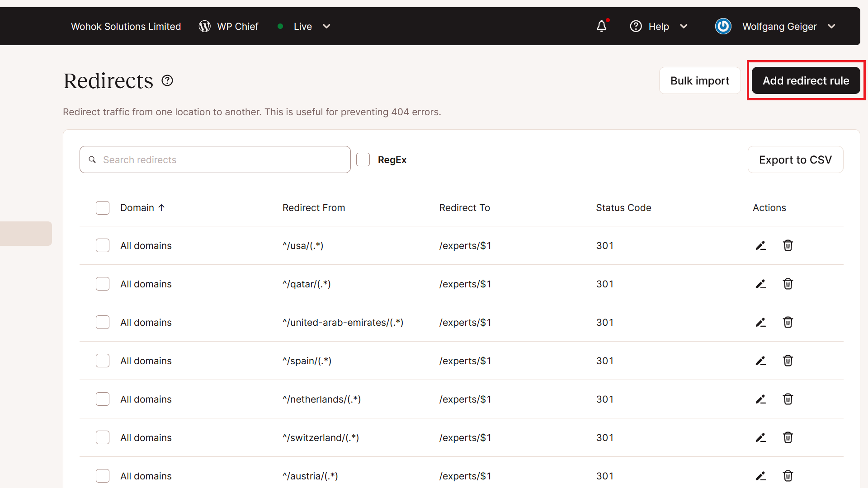Click the delete trash icon for /switzerland/(.*)
This screenshot has width=868, height=488.
pyautogui.click(x=788, y=437)
